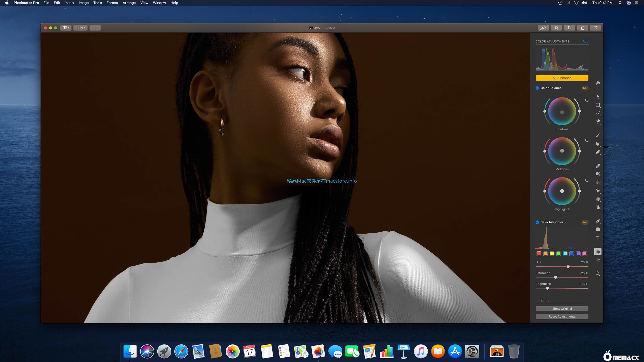Select the Pen tool in sidebar

(598, 221)
